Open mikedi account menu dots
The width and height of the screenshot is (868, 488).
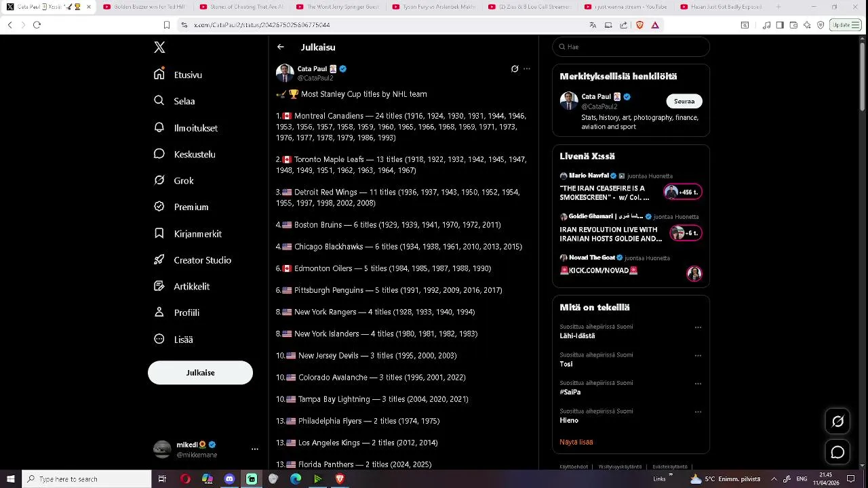255,449
